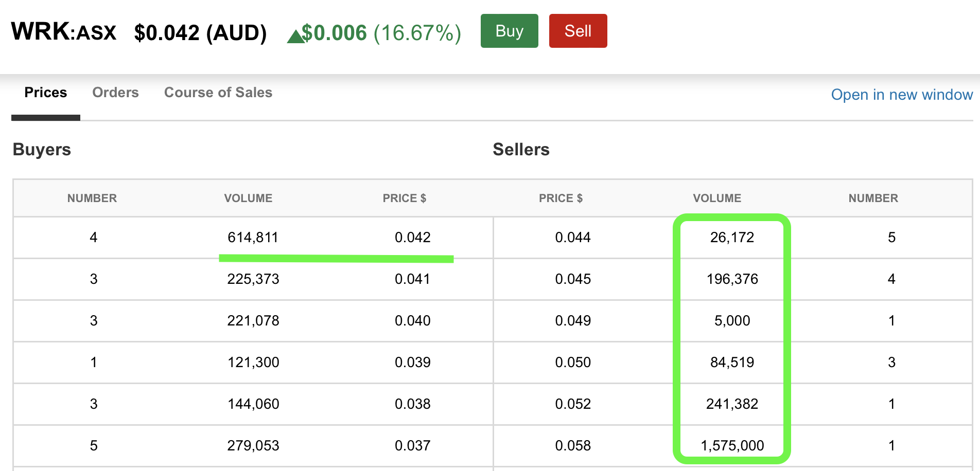Click the sellers PRICE $ column header
The width and height of the screenshot is (980, 471).
(561, 198)
